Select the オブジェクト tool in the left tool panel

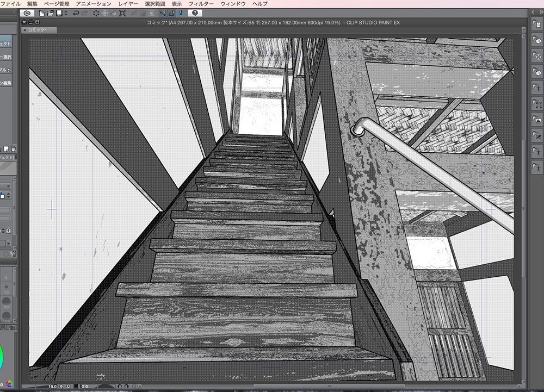pyautogui.click(x=5, y=43)
